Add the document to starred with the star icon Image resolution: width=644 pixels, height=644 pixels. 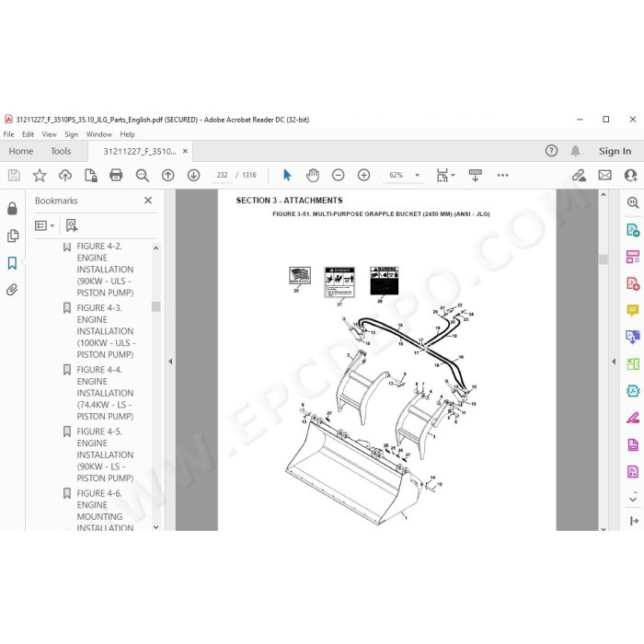click(40, 176)
